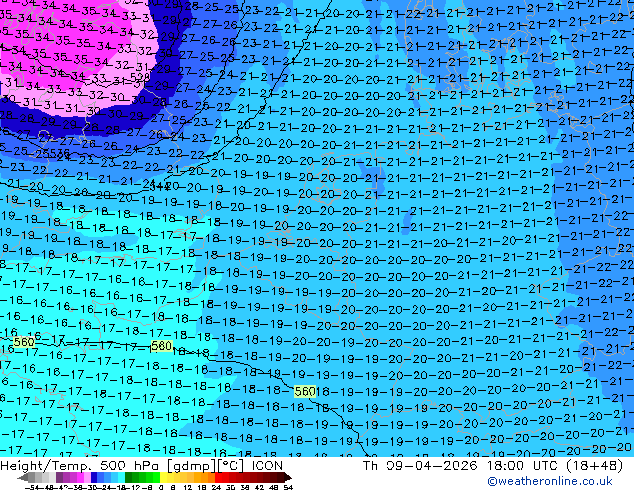634x490 pixels.
Task: Click the grey left arrow end of the color scale
Action: 23,477
